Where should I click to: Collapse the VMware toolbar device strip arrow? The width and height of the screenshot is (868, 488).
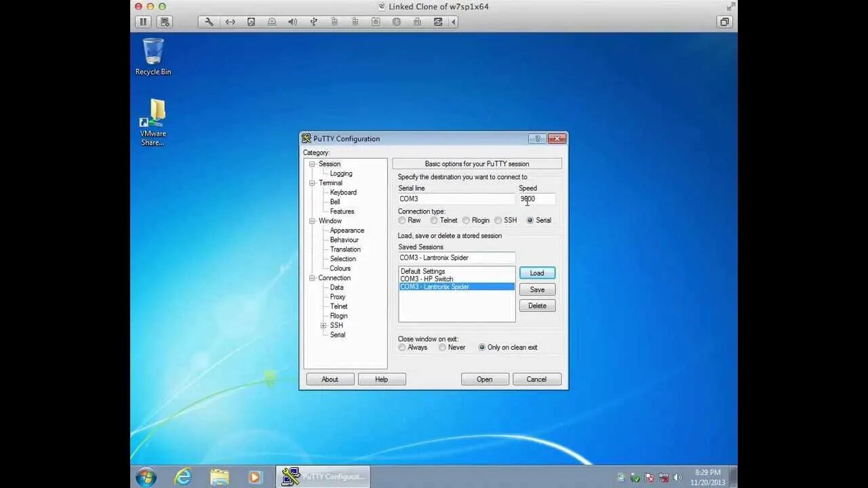point(453,22)
